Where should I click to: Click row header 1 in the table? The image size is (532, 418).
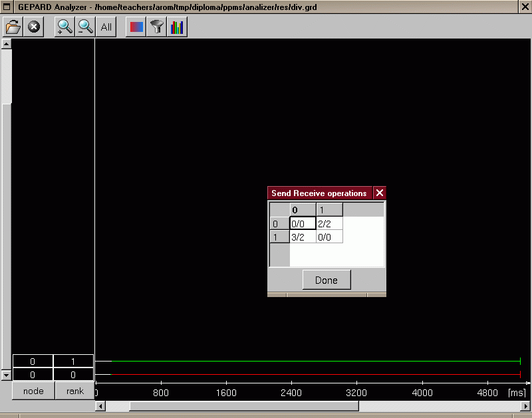(279, 237)
